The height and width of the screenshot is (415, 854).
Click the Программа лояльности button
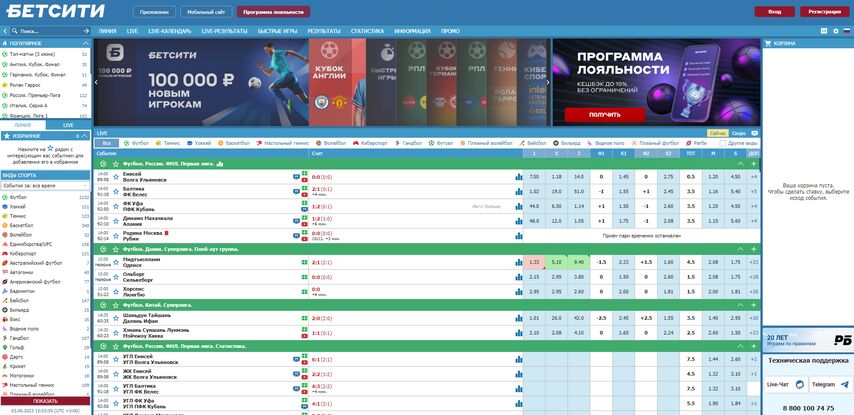pyautogui.click(x=273, y=11)
